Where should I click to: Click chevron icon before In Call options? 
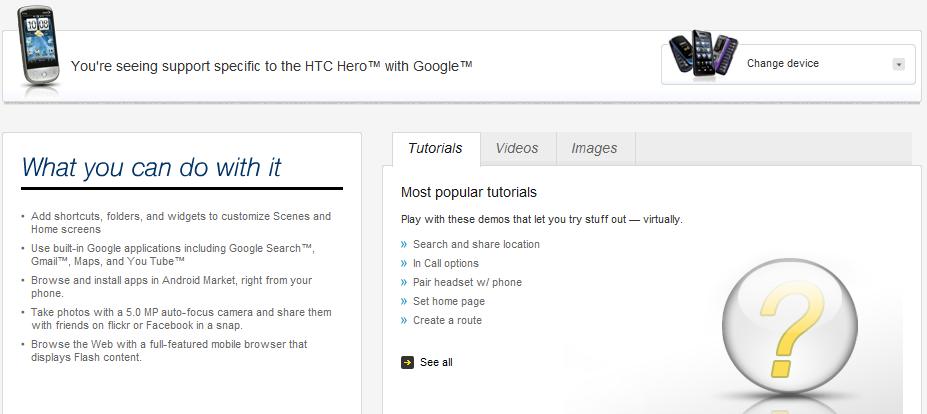[x=404, y=263]
